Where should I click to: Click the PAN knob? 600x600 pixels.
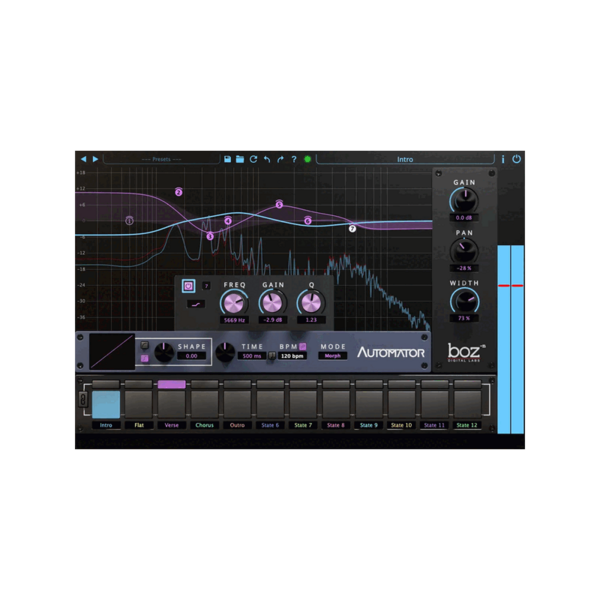[465, 251]
